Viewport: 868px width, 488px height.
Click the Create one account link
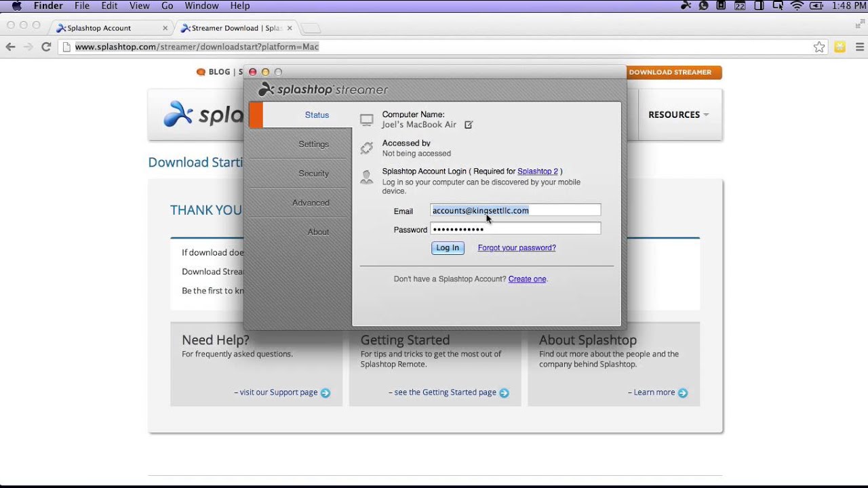click(x=527, y=279)
